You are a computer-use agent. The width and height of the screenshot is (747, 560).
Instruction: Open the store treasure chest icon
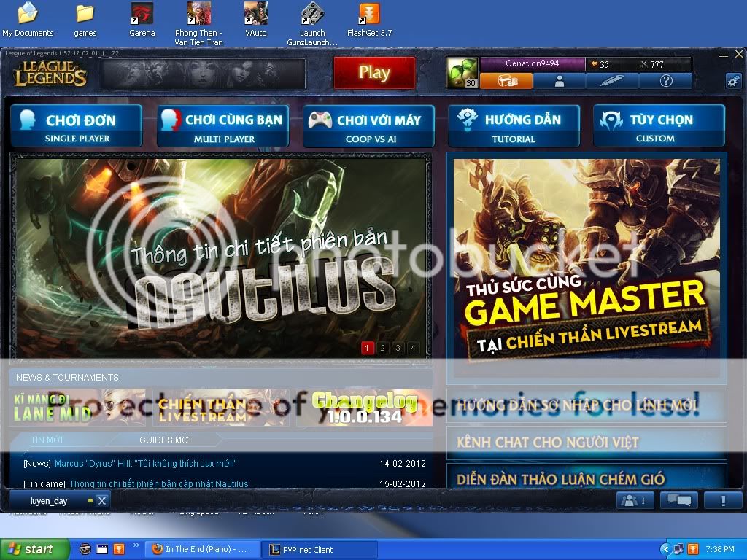(x=506, y=81)
